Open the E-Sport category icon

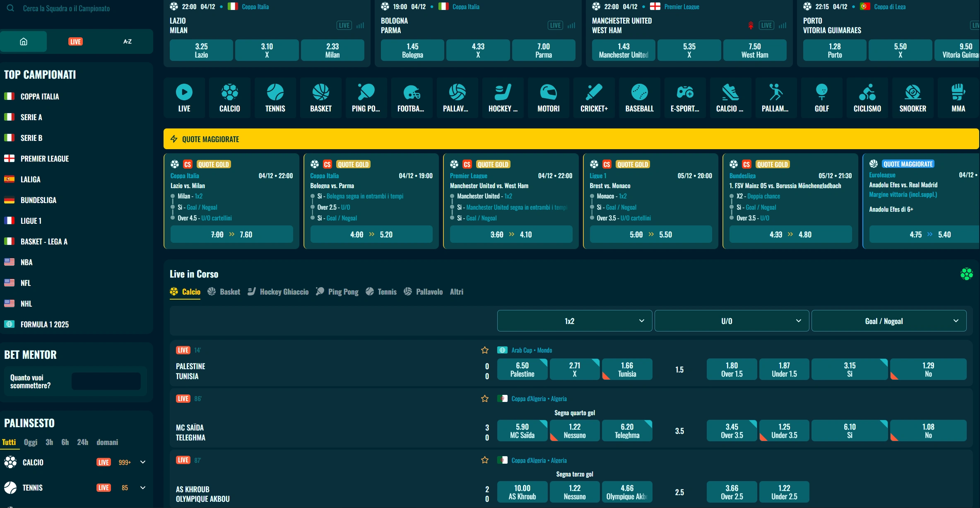pos(684,97)
